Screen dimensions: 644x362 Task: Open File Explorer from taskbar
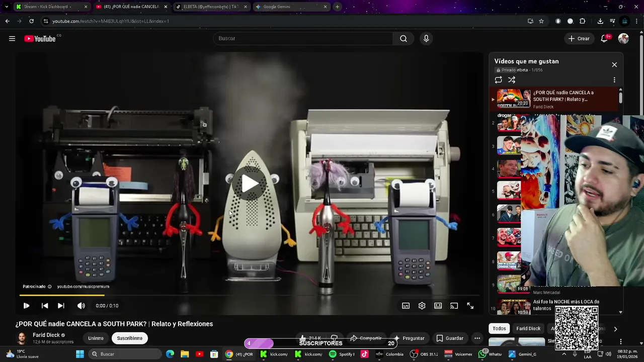(185, 354)
